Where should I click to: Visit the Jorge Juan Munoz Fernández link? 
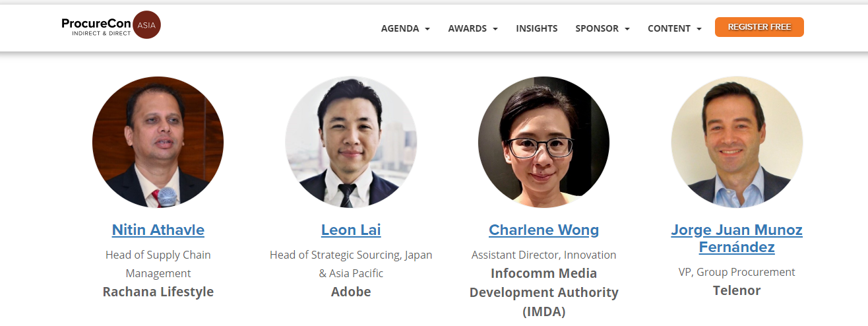click(x=737, y=238)
